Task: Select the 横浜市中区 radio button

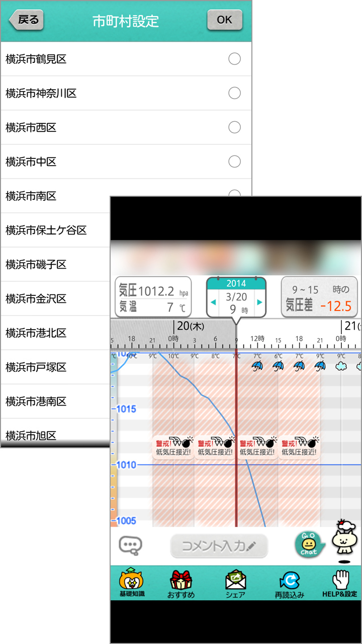Action: pos(234,162)
